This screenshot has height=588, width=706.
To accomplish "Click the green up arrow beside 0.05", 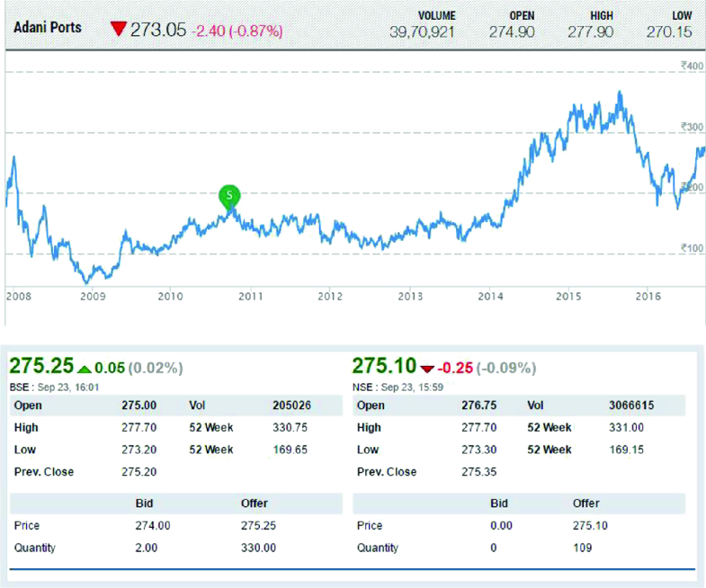I will click(x=84, y=370).
